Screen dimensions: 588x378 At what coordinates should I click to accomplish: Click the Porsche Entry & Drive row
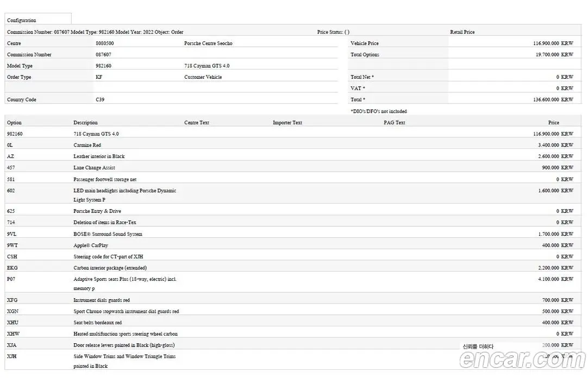point(293,211)
